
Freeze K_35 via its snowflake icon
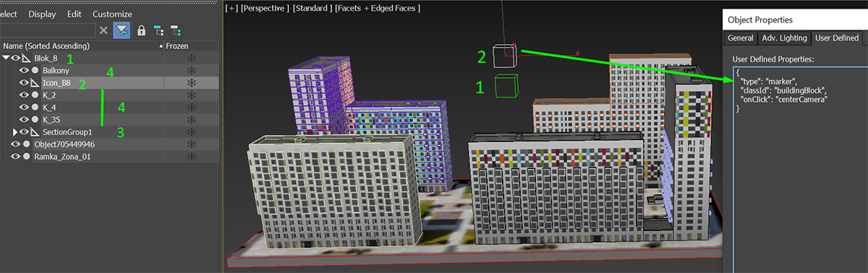pyautogui.click(x=192, y=120)
